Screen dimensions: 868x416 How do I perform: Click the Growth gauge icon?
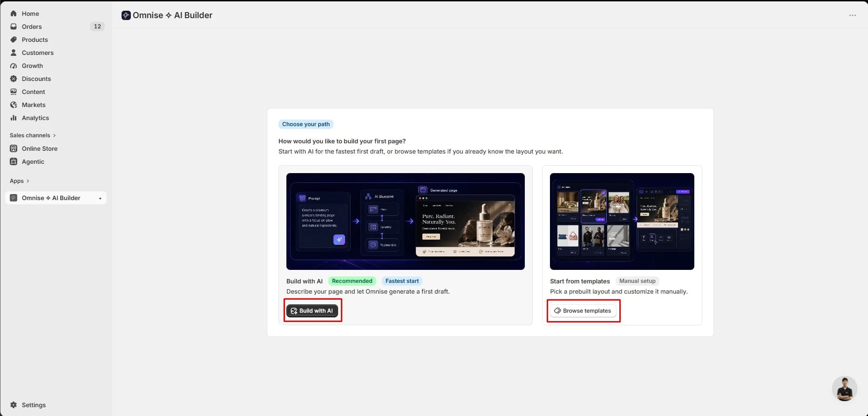pos(14,66)
